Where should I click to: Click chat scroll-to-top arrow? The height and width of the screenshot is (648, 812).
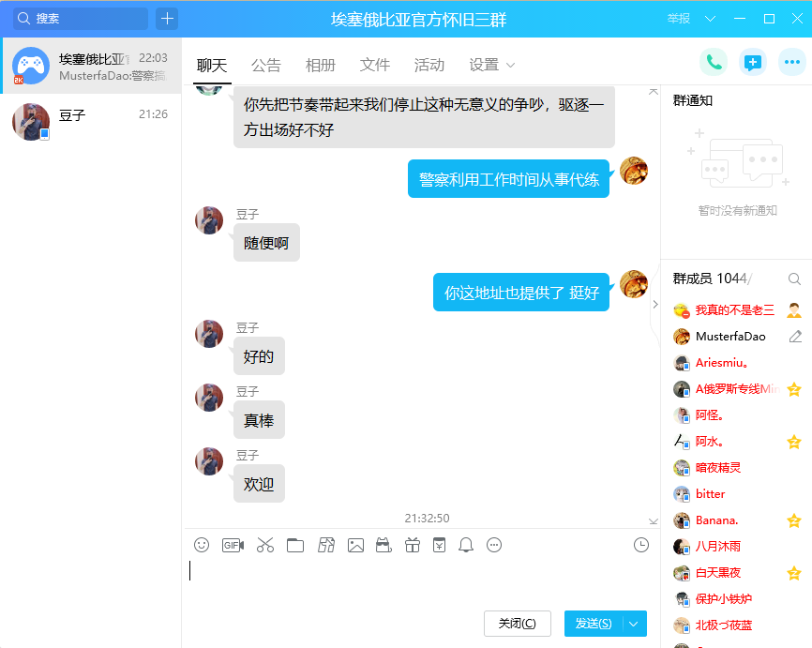(654, 92)
